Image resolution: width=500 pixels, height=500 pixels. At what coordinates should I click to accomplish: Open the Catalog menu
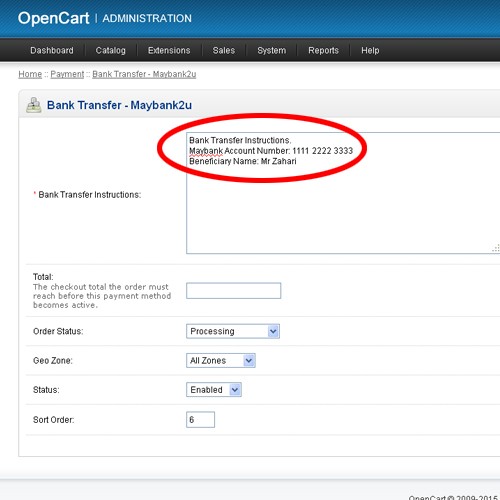111,50
